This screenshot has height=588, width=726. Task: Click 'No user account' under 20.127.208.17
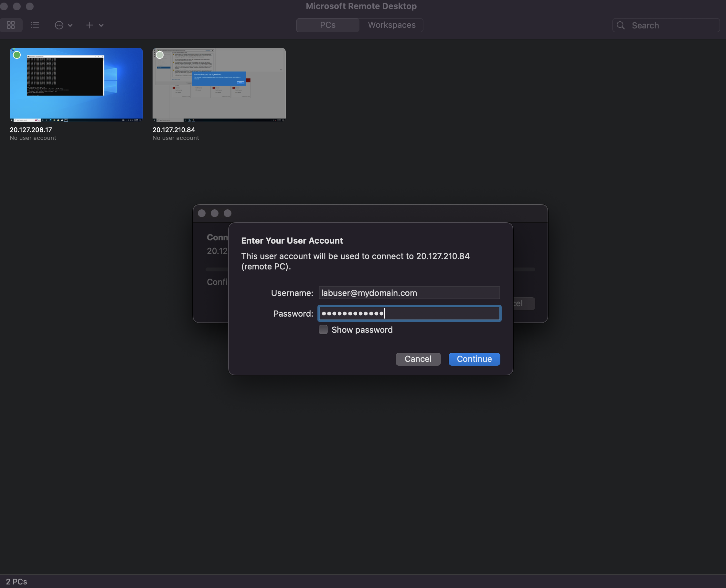coord(33,138)
